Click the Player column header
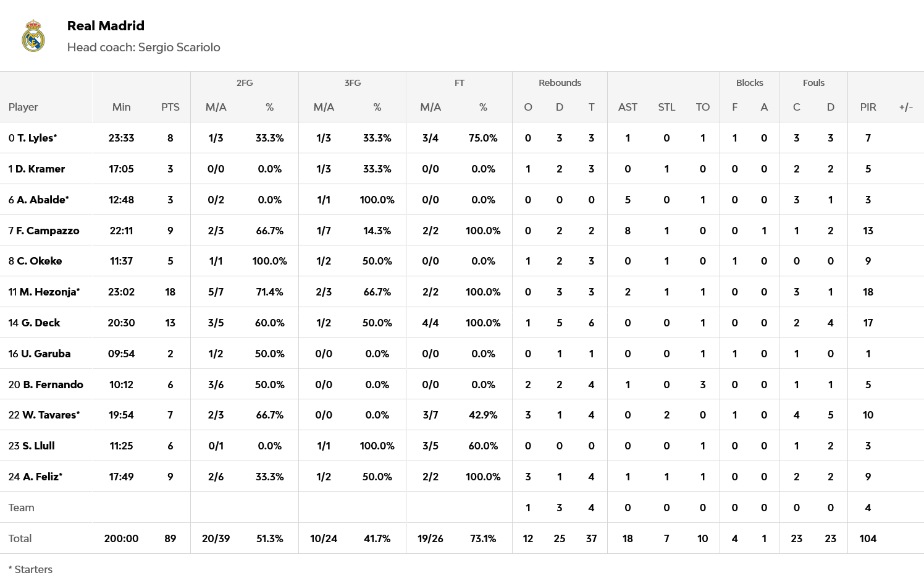 [23, 107]
